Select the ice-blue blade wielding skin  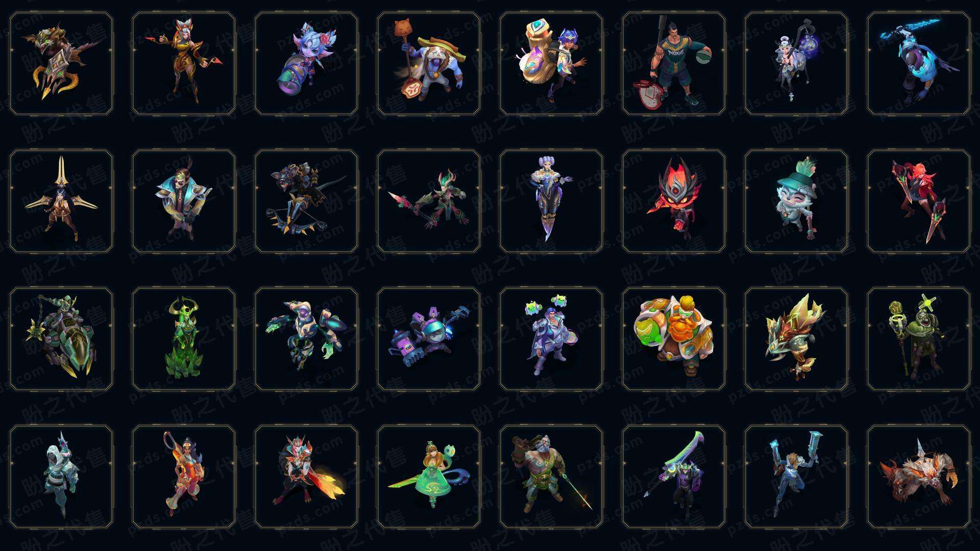click(919, 64)
